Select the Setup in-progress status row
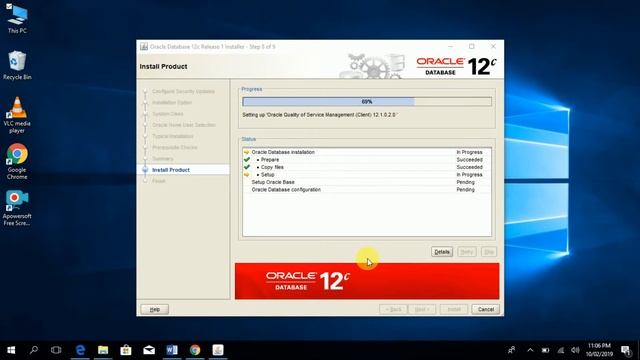This screenshot has width=640, height=360. pos(367,175)
